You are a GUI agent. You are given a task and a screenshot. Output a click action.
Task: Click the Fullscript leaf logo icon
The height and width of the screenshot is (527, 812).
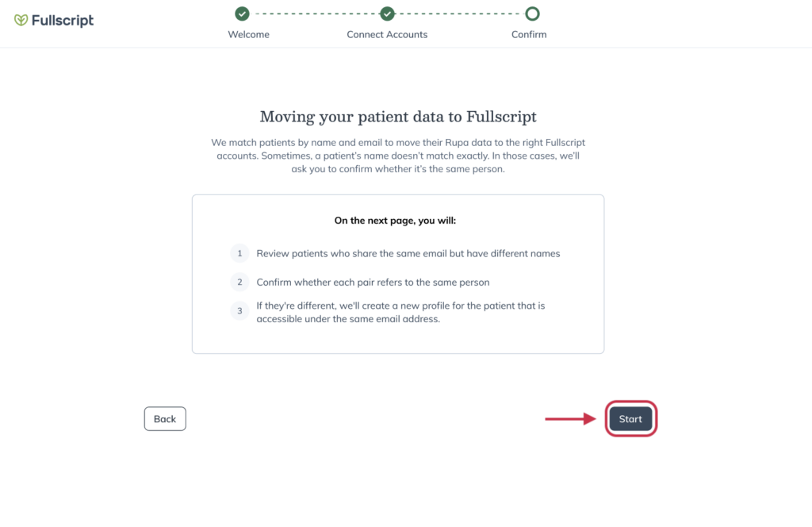(21, 20)
